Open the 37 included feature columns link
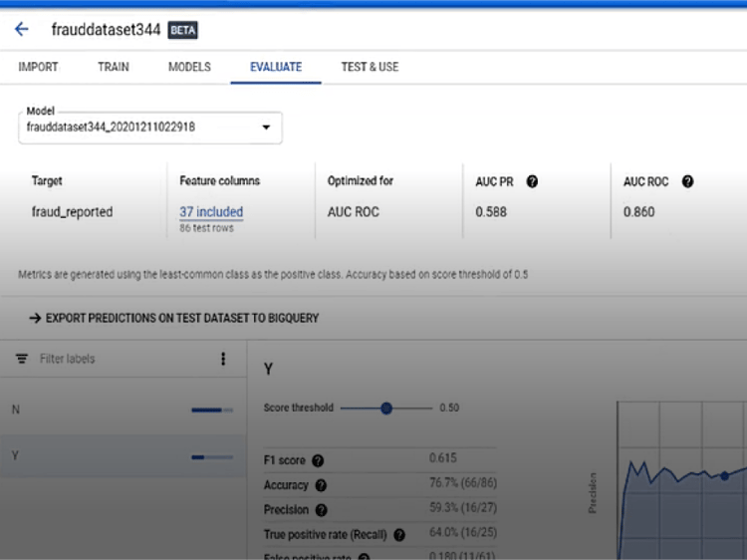 click(x=211, y=211)
